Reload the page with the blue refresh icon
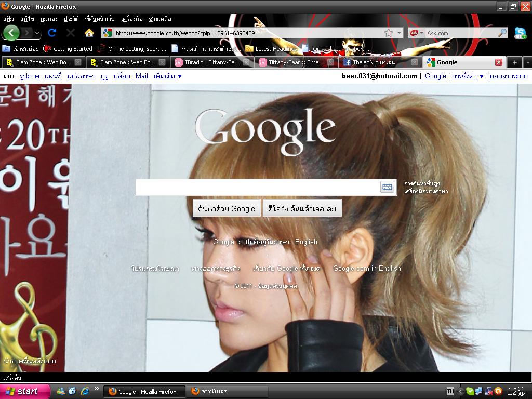This screenshot has width=532, height=399. pyautogui.click(x=52, y=33)
